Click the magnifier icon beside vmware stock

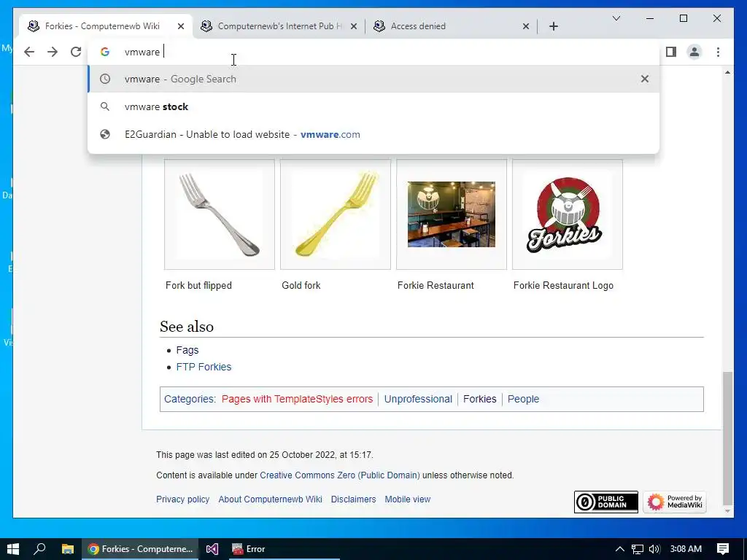tap(105, 106)
